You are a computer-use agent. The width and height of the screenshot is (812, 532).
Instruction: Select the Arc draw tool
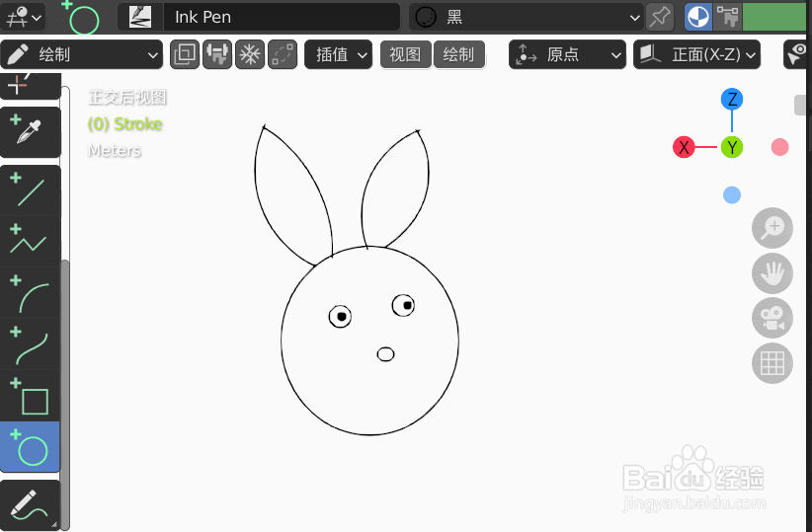point(30,292)
